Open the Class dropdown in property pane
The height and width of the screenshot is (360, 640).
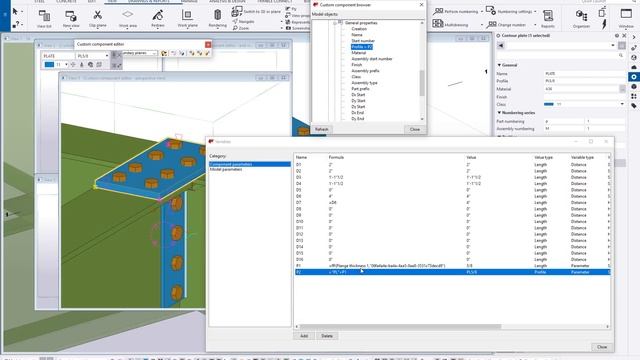coord(622,104)
